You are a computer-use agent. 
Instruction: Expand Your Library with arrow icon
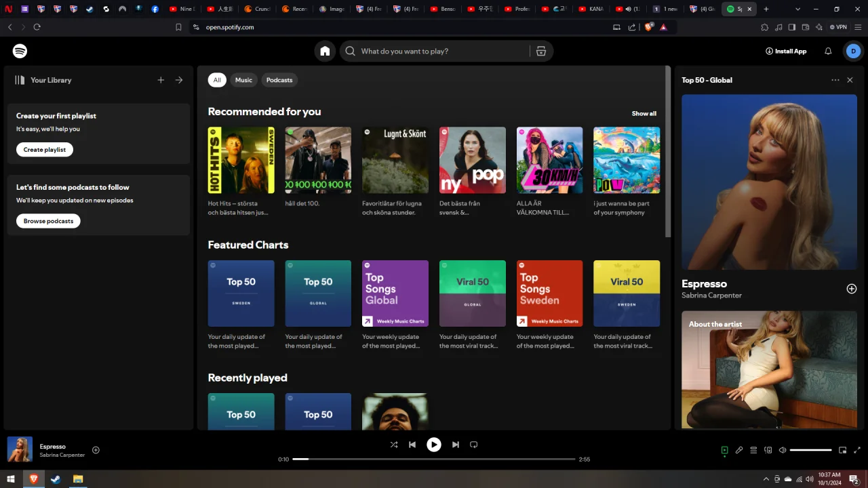pyautogui.click(x=179, y=80)
